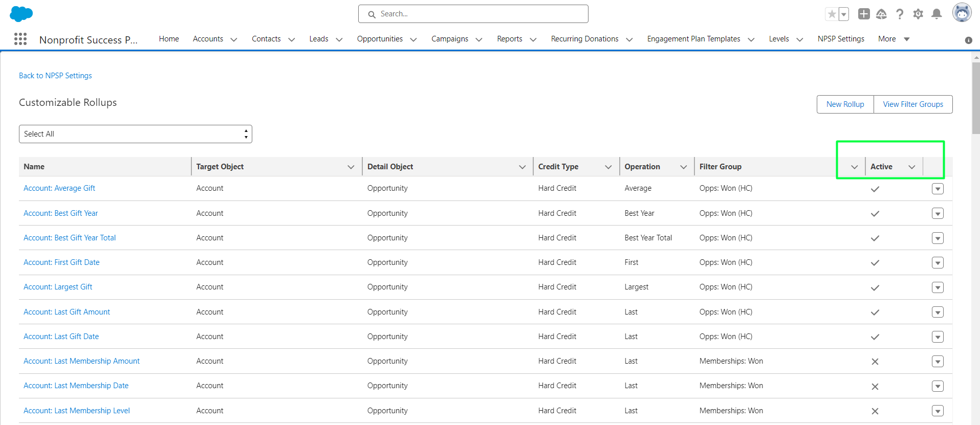980x425 pixels.
Task: Open the Account: Best Gift Year rollup
Action: pyautogui.click(x=61, y=213)
